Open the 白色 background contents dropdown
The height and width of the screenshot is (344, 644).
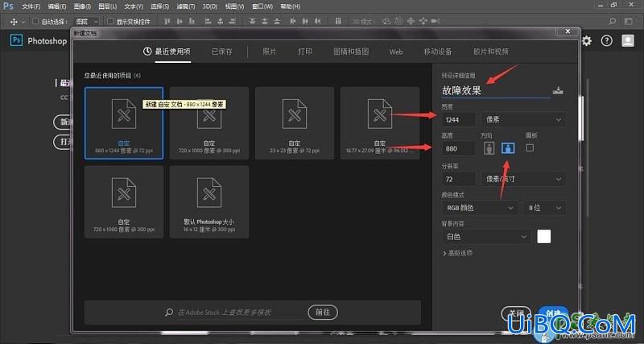tap(486, 237)
